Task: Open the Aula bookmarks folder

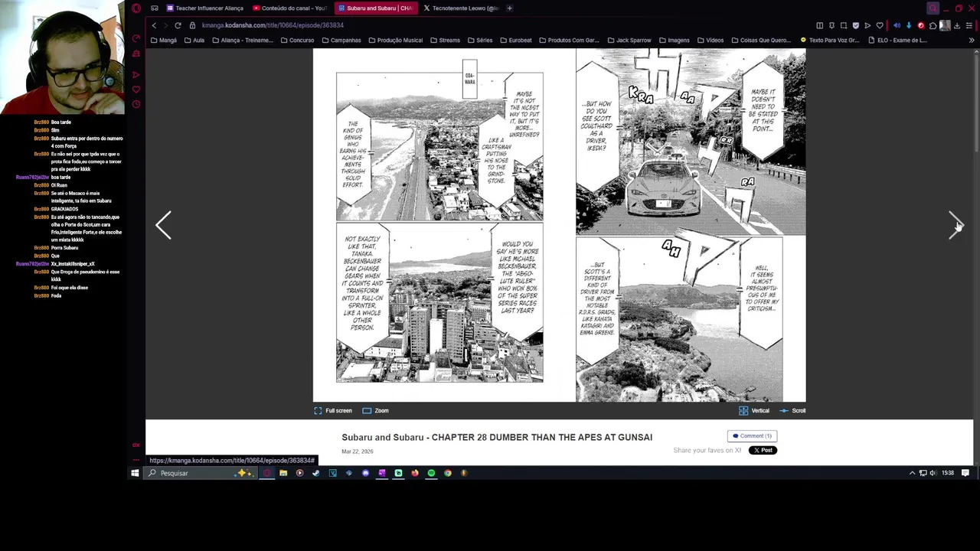Action: (194, 40)
